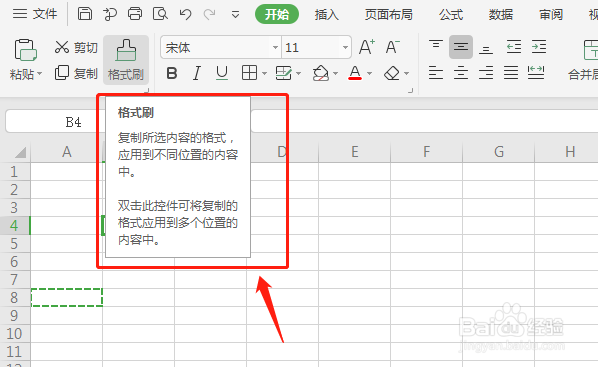Click 复制 copy button
The image size is (598, 367).
[x=76, y=73]
